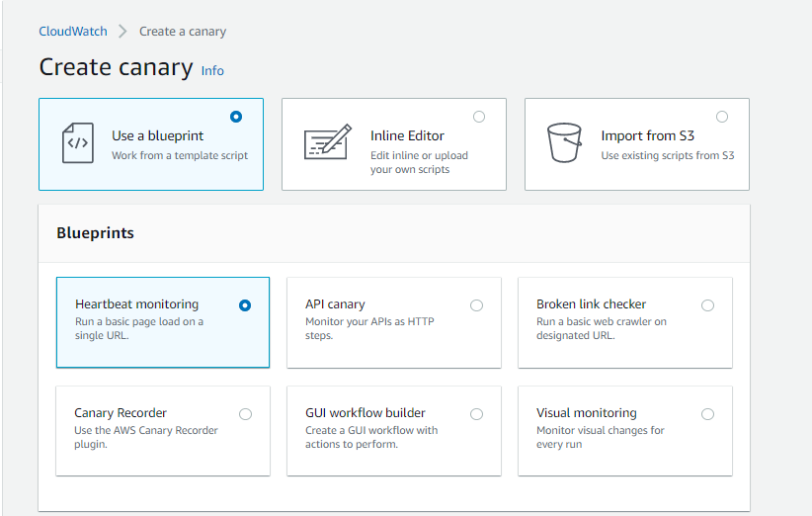Click the Visual monitoring card description
Screen dimensions: 812x516
(x=600, y=437)
